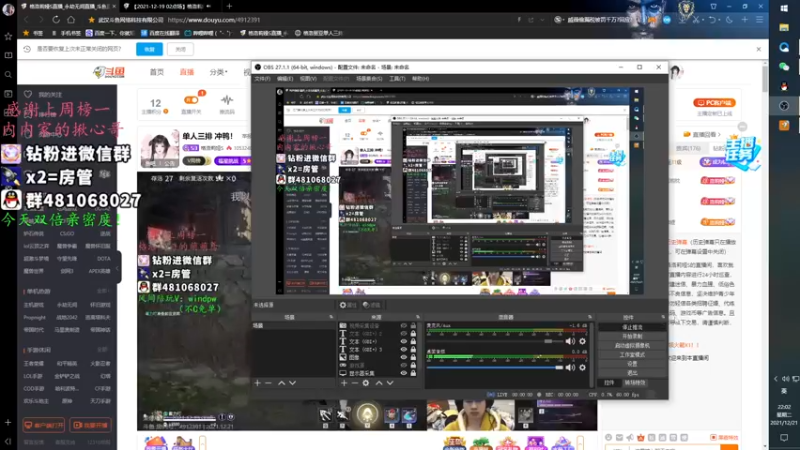The image size is (800, 450).
Task: Open the 视图(V) menu in OBS
Action: click(x=308, y=79)
